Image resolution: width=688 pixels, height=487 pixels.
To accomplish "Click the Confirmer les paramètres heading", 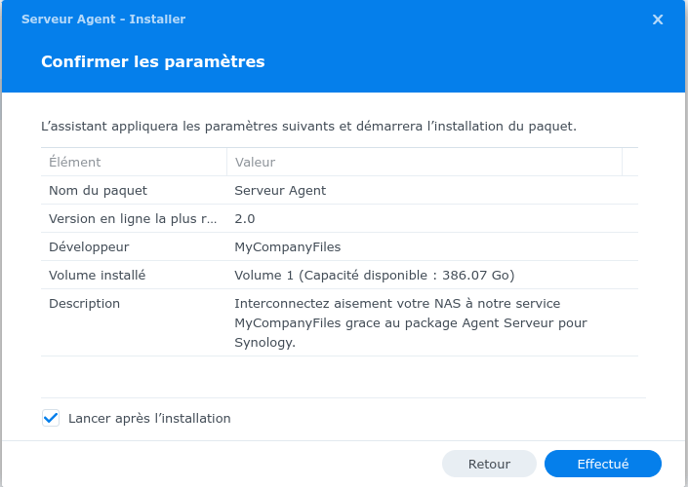I will (x=153, y=61).
